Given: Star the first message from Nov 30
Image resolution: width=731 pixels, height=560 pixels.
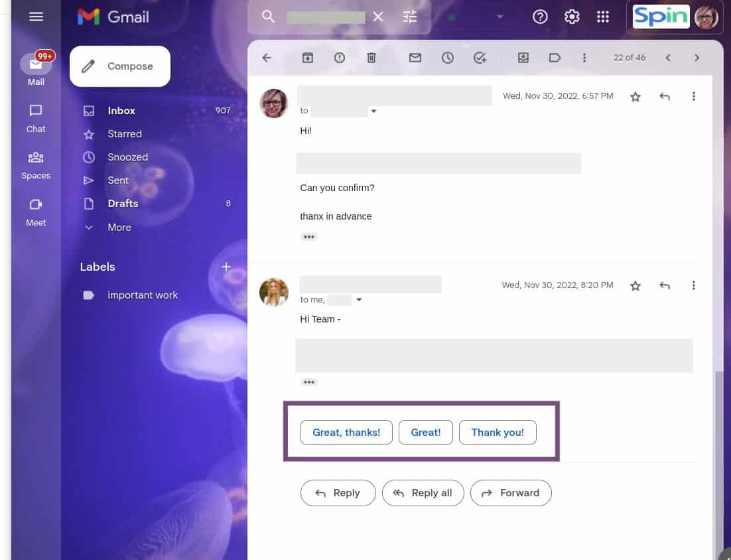Looking at the screenshot, I should 635,96.
